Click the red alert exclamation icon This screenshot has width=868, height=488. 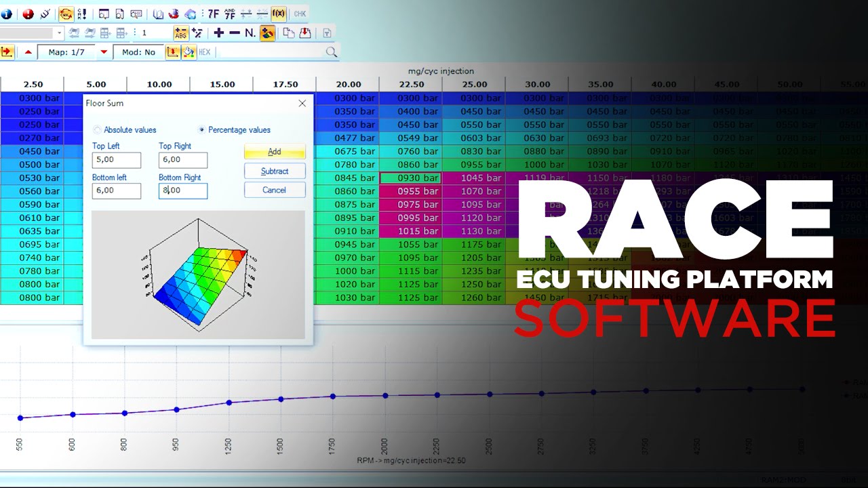tap(28, 14)
